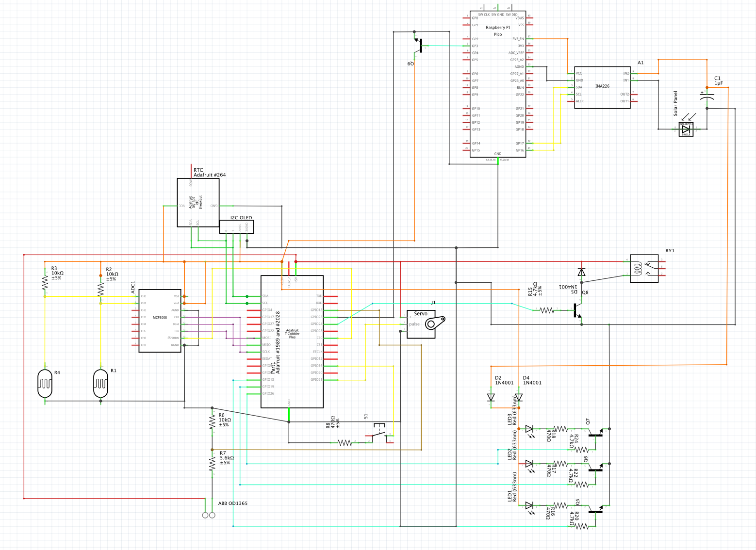Screen dimensions: 756x550
Task: Click the '3V3_EN' pin label on the Pico
Action: (518, 39)
